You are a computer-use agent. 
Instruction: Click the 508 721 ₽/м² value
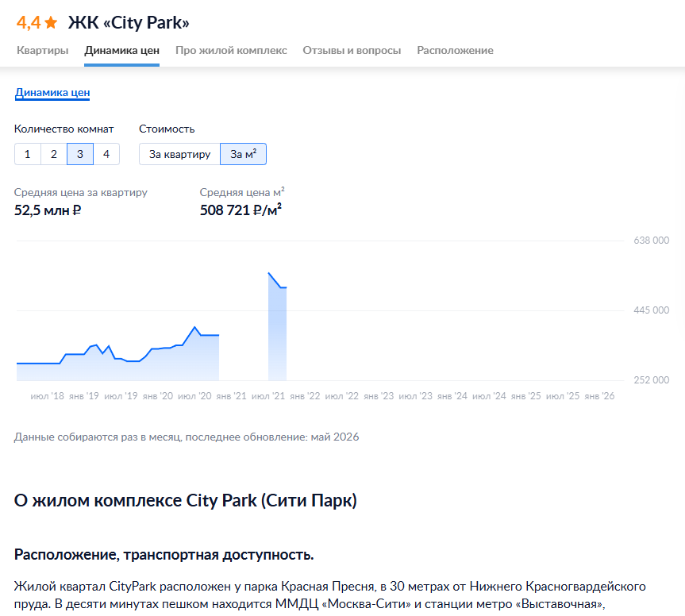(x=241, y=210)
